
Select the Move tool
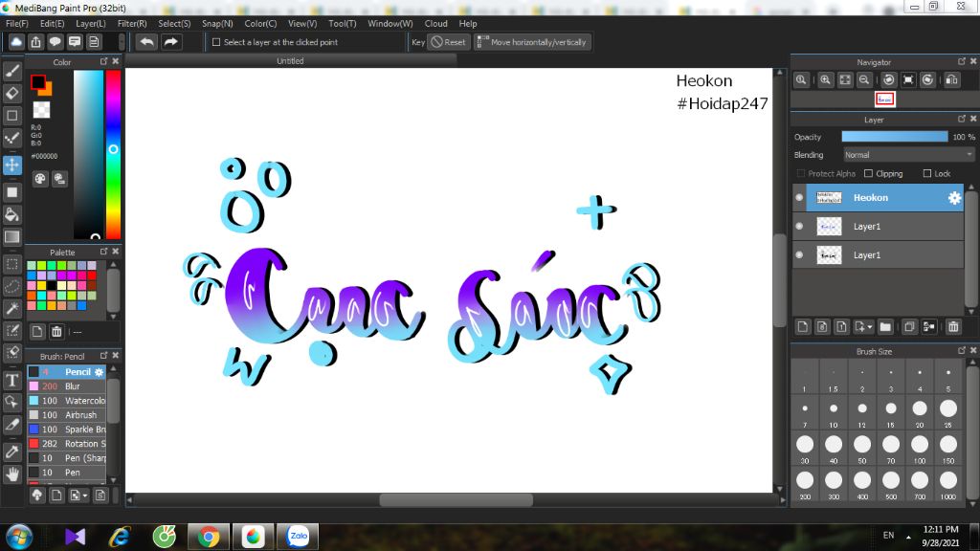pos(11,165)
